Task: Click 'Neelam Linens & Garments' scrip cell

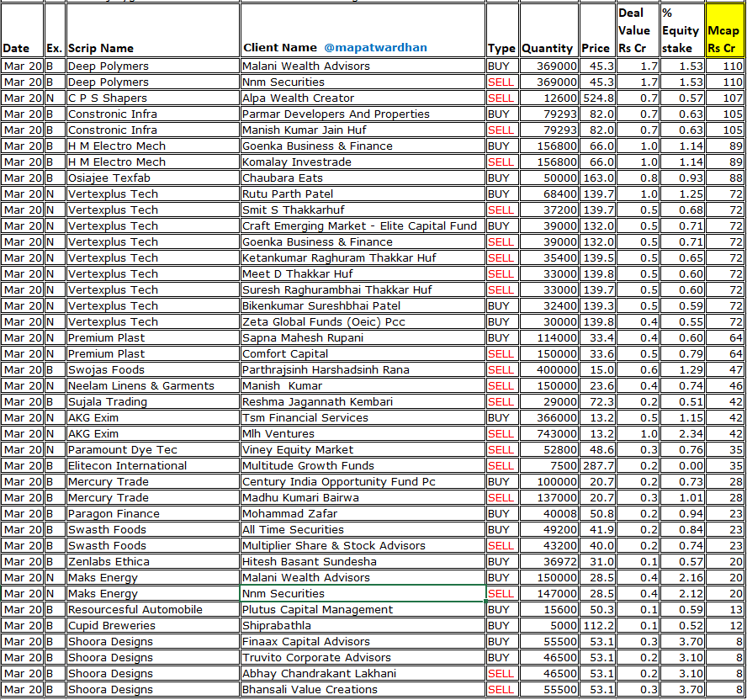Action: click(x=153, y=385)
